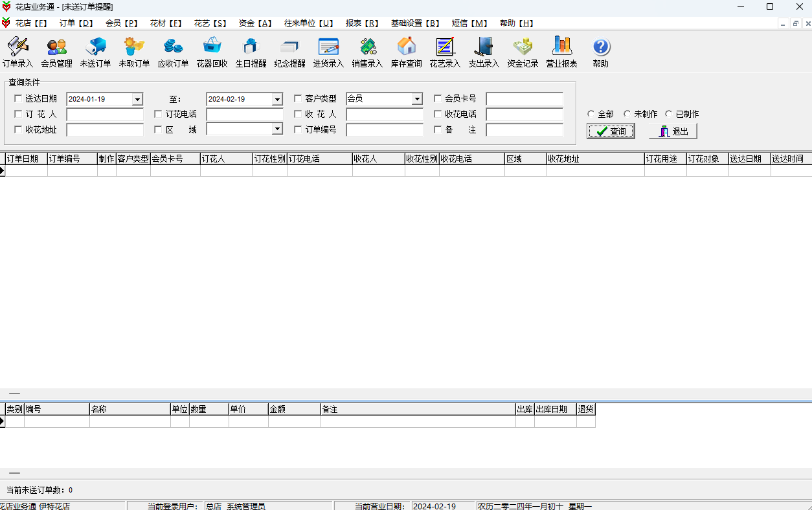Image resolution: width=812 pixels, height=510 pixels.
Task: Open 会员管理 from the toolbar
Action: click(56, 47)
